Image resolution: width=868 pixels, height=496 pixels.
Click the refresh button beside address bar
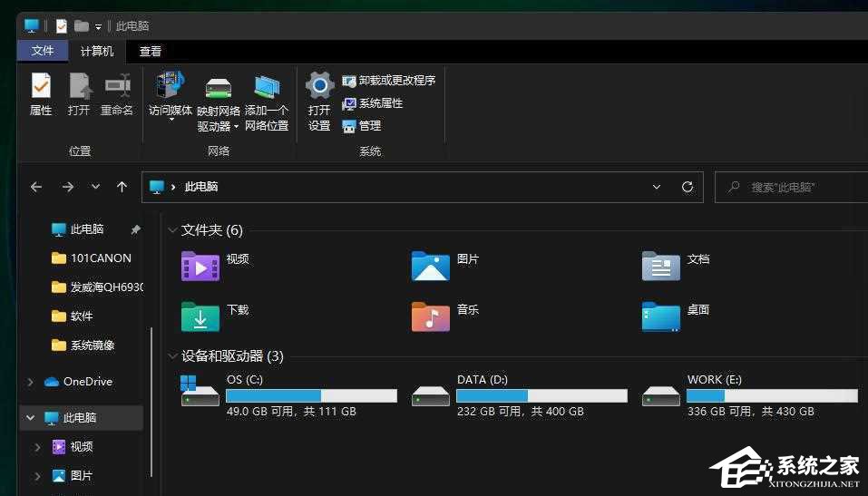(688, 187)
